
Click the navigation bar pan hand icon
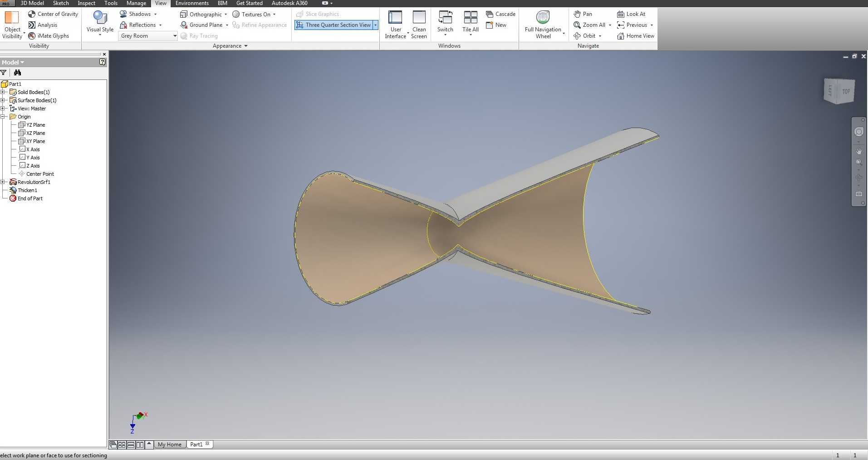[x=859, y=151]
